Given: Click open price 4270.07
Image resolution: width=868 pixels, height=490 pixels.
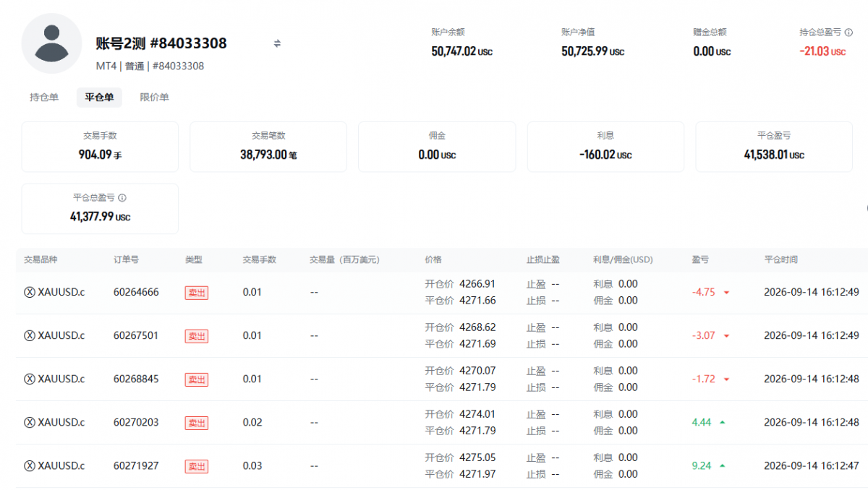Looking at the screenshot, I should [x=477, y=371].
